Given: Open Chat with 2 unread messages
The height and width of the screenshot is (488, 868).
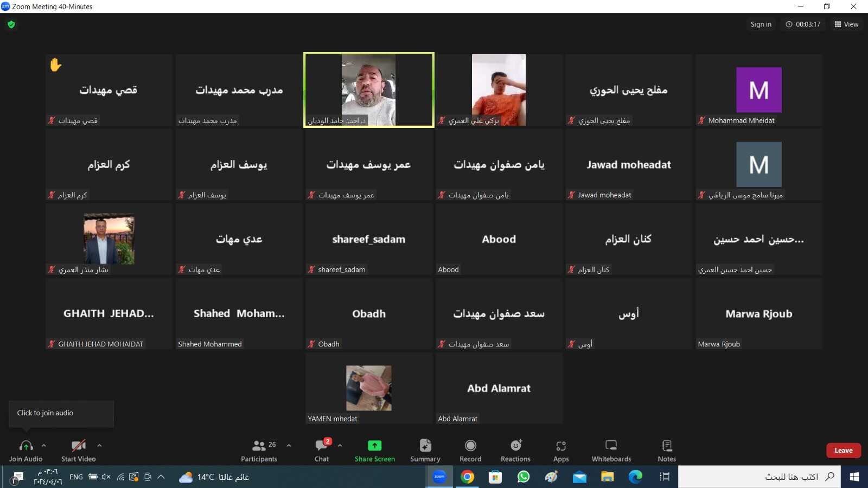Looking at the screenshot, I should 322,450.
